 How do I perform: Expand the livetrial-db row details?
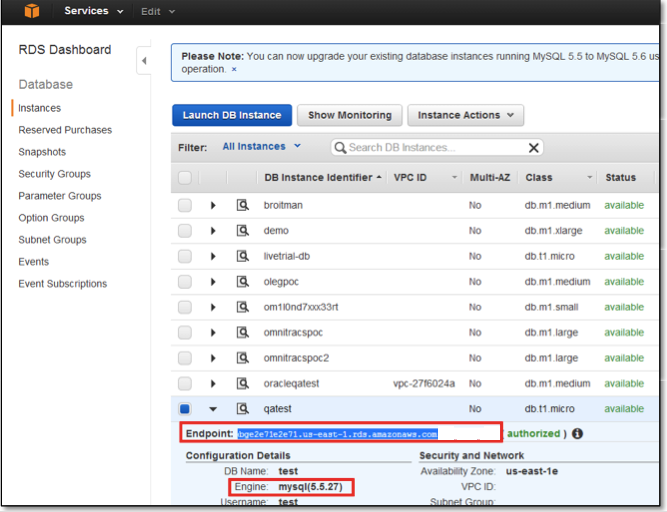pos(213,256)
